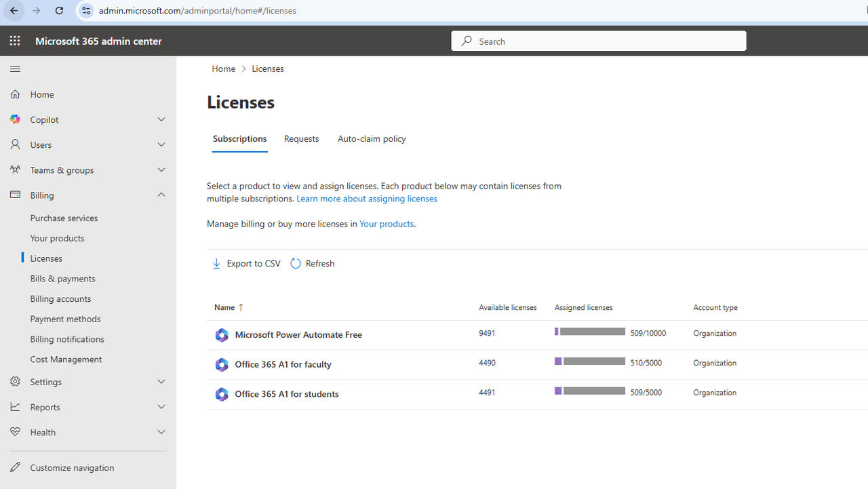Click the Export to CSV download icon
Screen dimensions: 868x489
coord(216,264)
